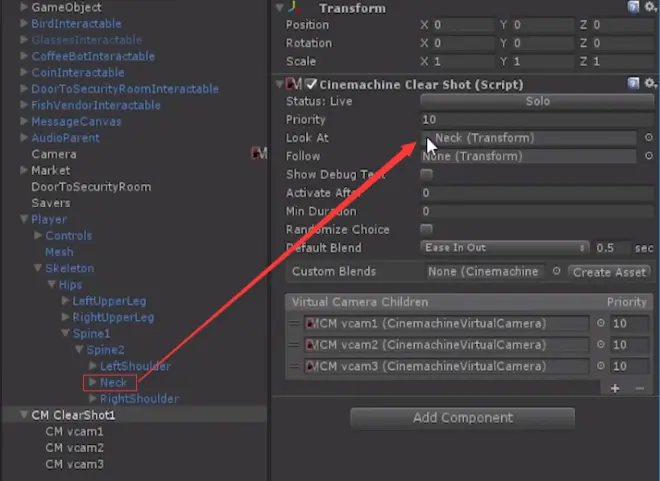This screenshot has width=660, height=481.
Task: Select RightShoulder bone
Action: click(x=139, y=399)
